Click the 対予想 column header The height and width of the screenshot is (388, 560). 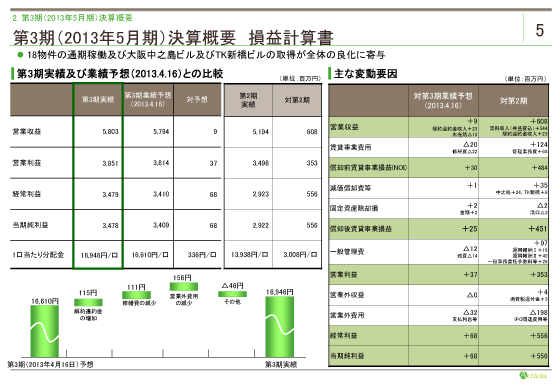click(197, 100)
